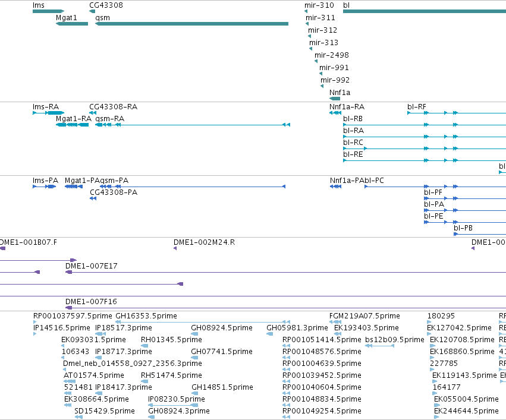
Task: Click the bl-RE transcript label
Action: pos(353,154)
